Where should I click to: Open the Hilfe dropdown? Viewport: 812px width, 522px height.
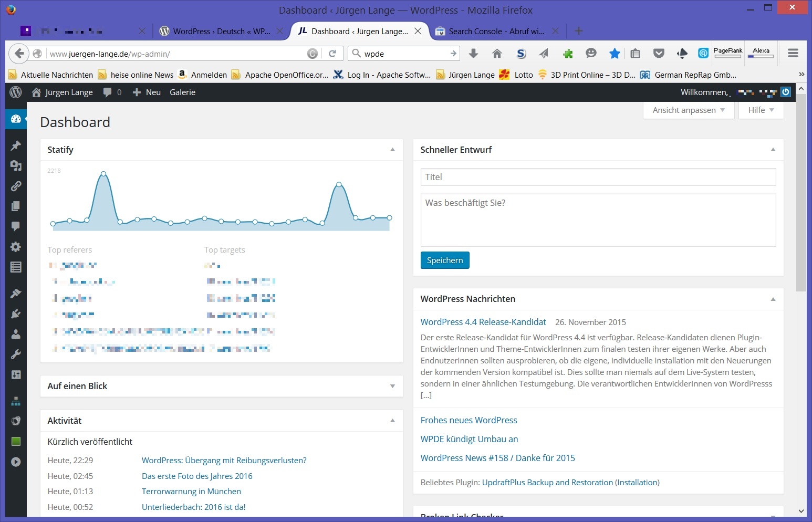click(x=761, y=110)
